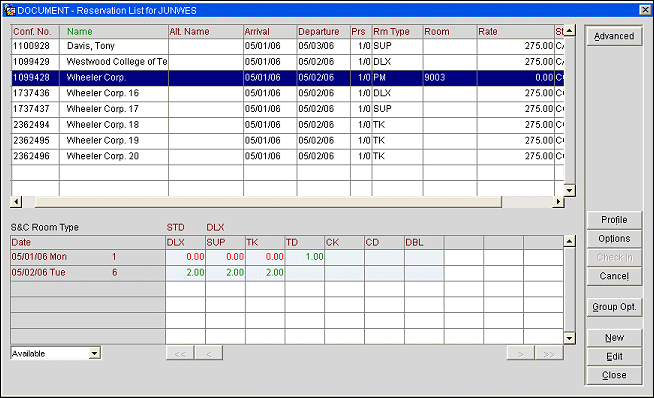654x398 pixels.
Task: Select the Davis, Tony reservation row
Action: coord(287,46)
